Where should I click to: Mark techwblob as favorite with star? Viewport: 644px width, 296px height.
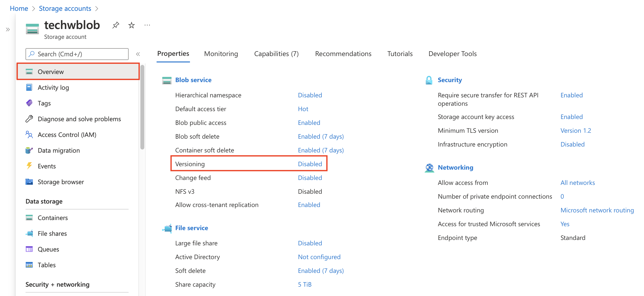132,25
